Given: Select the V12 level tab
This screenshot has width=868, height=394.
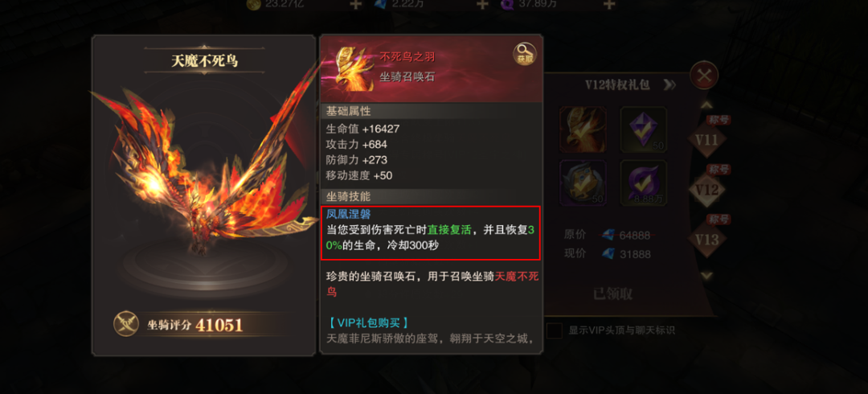Looking at the screenshot, I should point(707,190).
